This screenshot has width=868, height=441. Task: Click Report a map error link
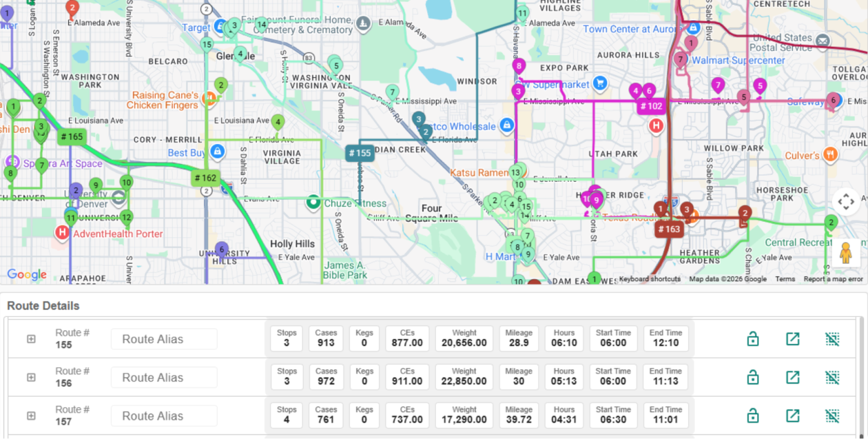pos(833,279)
